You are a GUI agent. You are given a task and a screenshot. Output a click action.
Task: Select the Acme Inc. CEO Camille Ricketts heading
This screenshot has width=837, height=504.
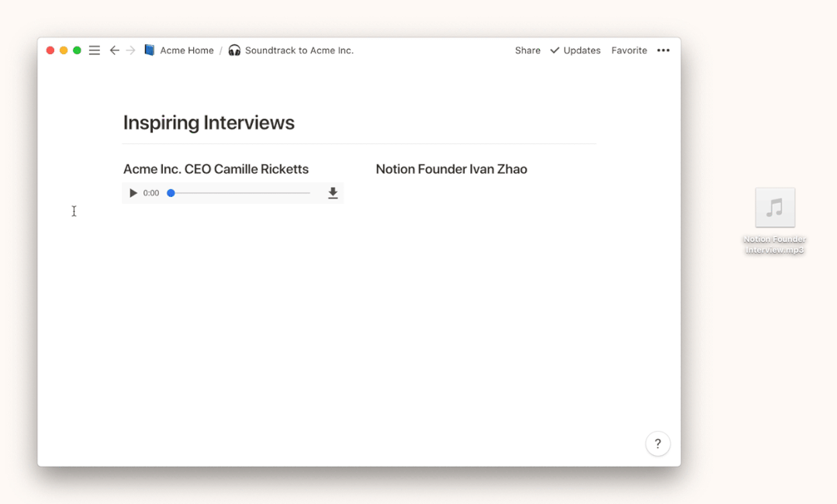click(x=216, y=169)
